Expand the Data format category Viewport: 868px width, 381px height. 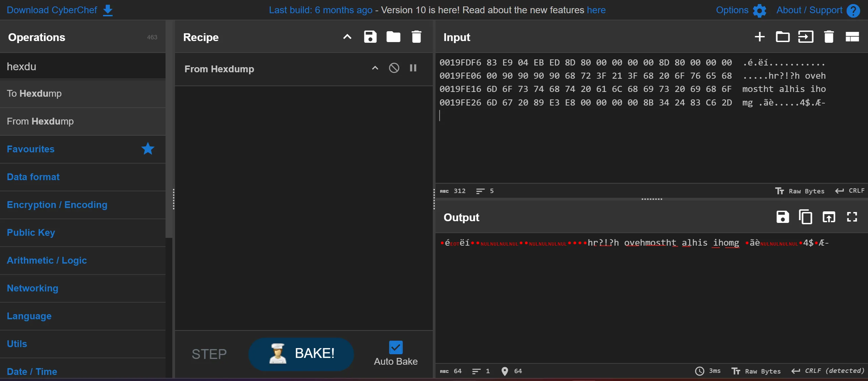pyautogui.click(x=33, y=177)
